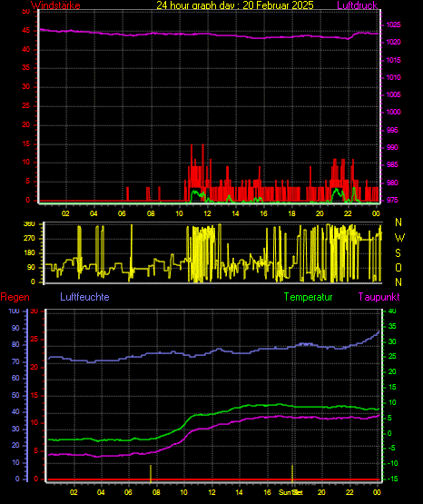Click the Windstärke axis label

point(55,5)
